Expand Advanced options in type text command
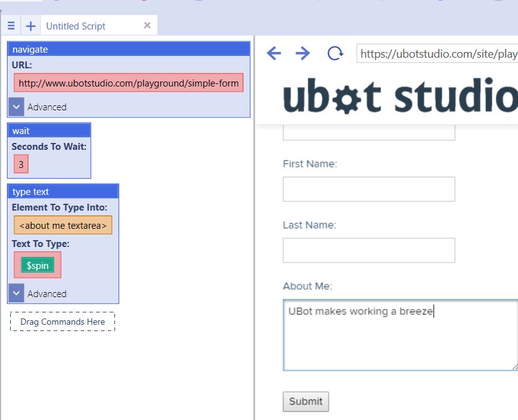Screen dimensions: 518x420 tap(16, 293)
